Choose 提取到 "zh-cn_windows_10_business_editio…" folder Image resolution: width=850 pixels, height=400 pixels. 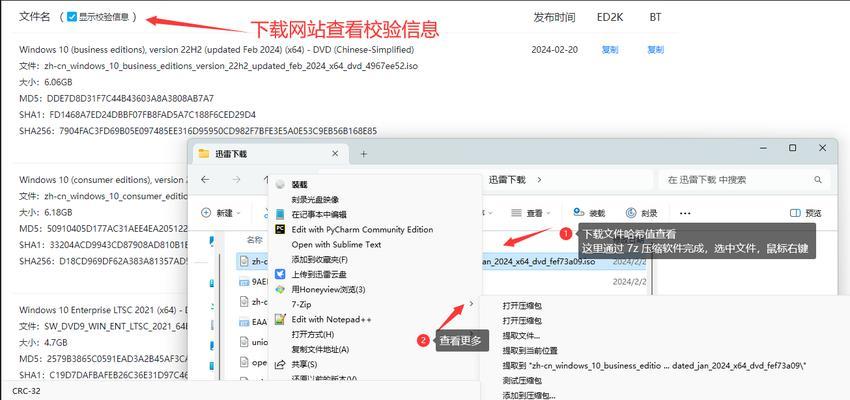coord(654,366)
